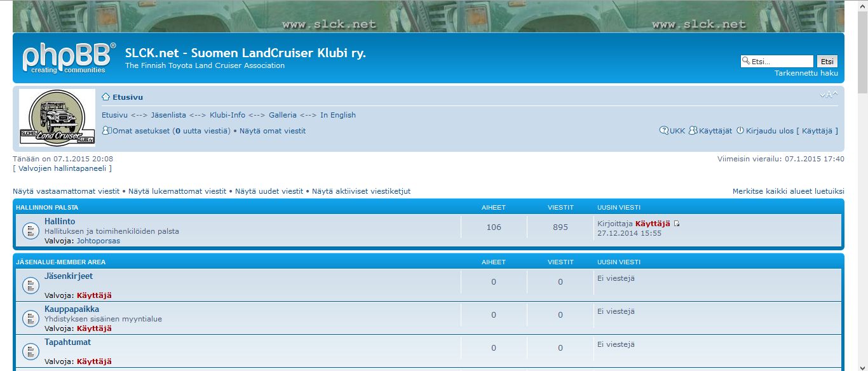
Task: Click the Tapahtumat forum status icon
Action: [31, 351]
